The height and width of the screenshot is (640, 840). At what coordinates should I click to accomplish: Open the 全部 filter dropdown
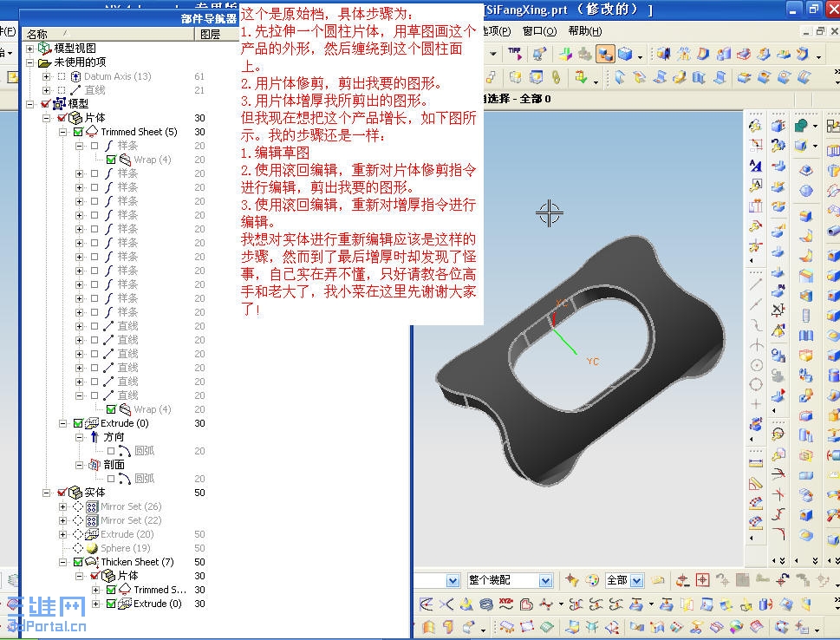[x=637, y=580]
